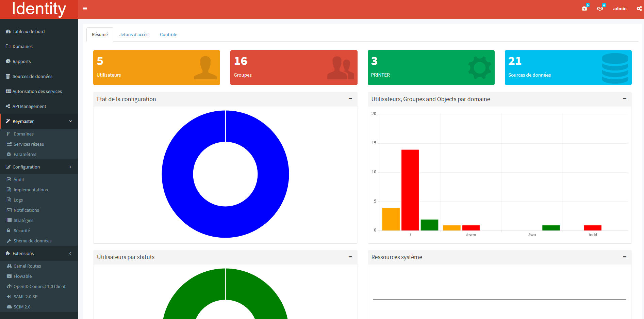Click the Sécurité lock icon
Screen dimensions: 644x319
(9, 230)
